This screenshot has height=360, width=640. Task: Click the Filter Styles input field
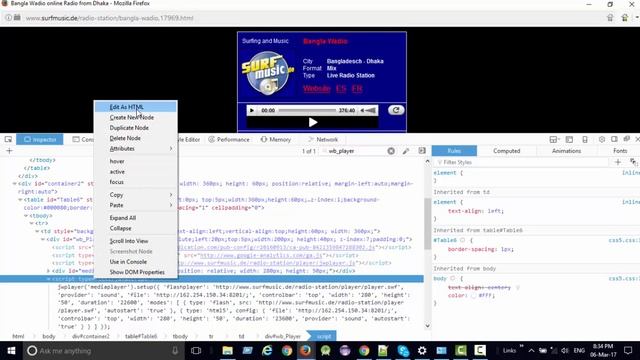(x=522, y=162)
